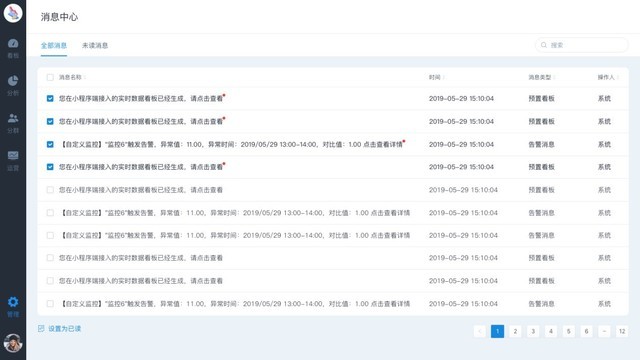Sort by the 消息类型 column header

pyautogui.click(x=542, y=77)
